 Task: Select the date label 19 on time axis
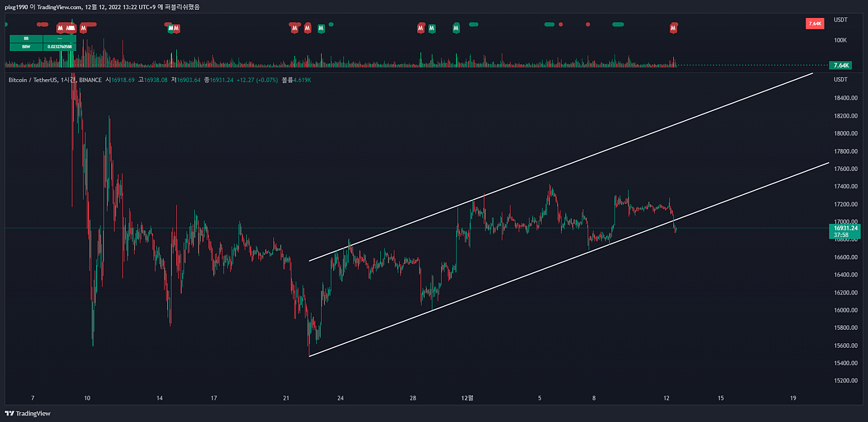click(x=793, y=398)
